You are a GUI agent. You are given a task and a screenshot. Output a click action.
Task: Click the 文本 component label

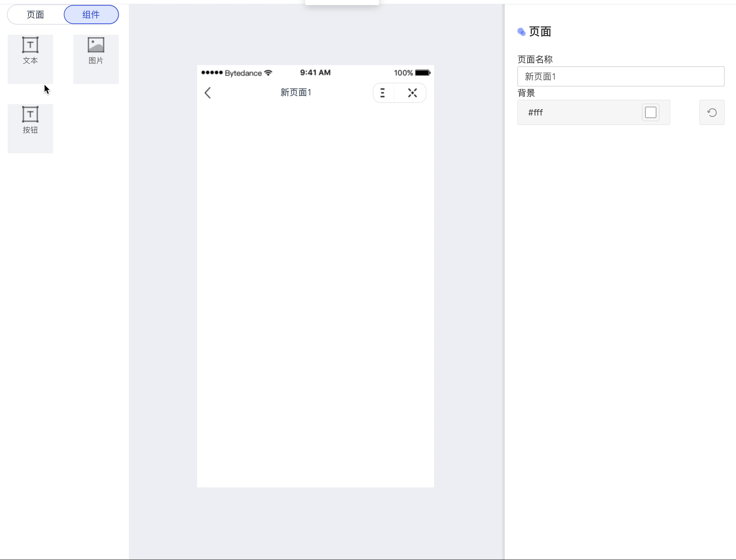coord(30,61)
